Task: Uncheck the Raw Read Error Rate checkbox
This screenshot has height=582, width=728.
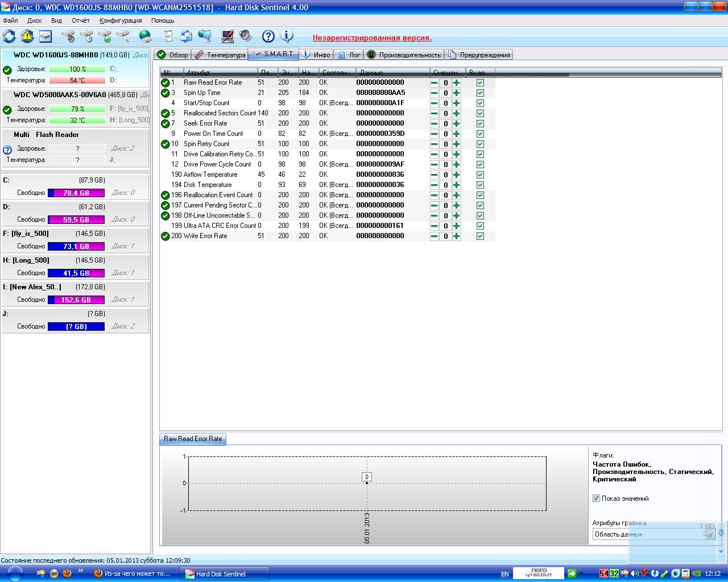Action: [480, 82]
